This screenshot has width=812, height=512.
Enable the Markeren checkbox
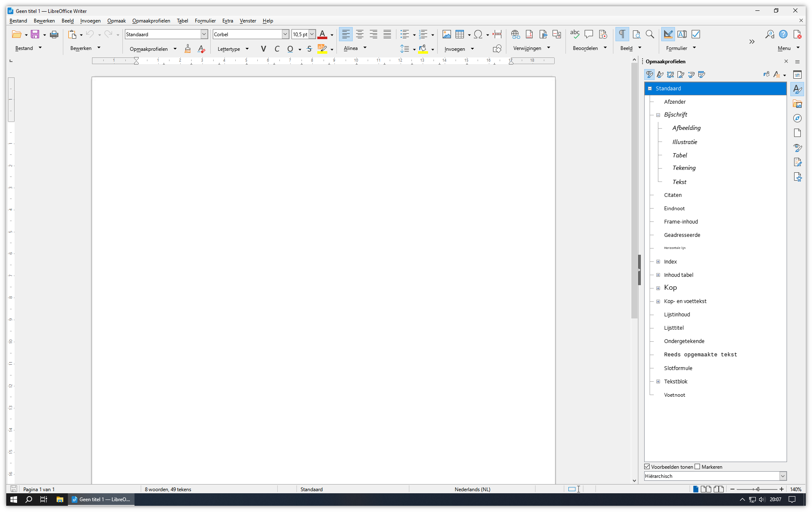click(697, 467)
